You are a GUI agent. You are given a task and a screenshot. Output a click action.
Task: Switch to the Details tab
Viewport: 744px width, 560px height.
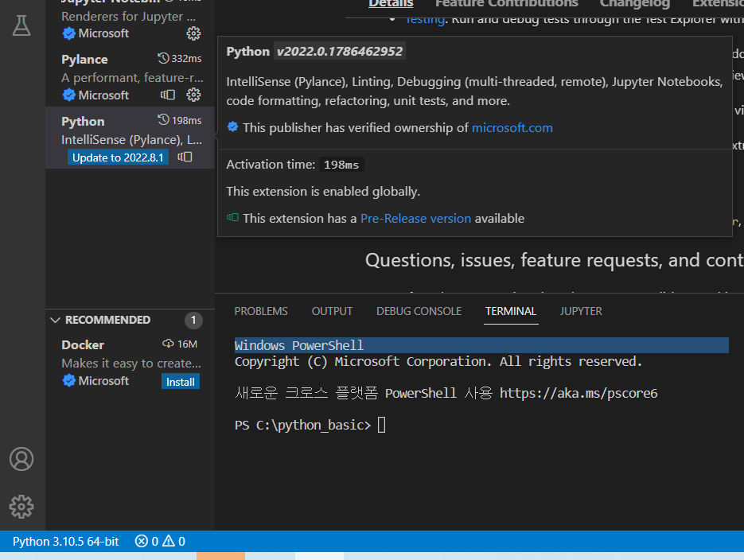coord(391,4)
